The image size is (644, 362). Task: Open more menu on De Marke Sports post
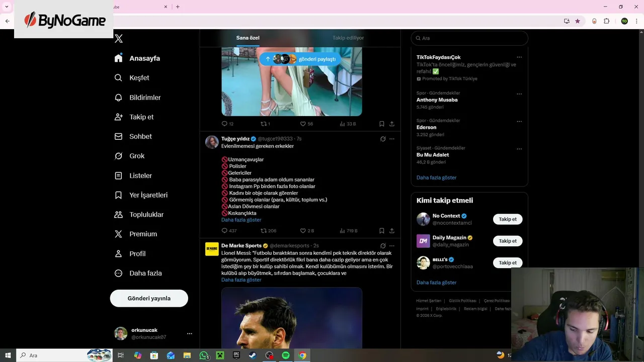(392, 246)
